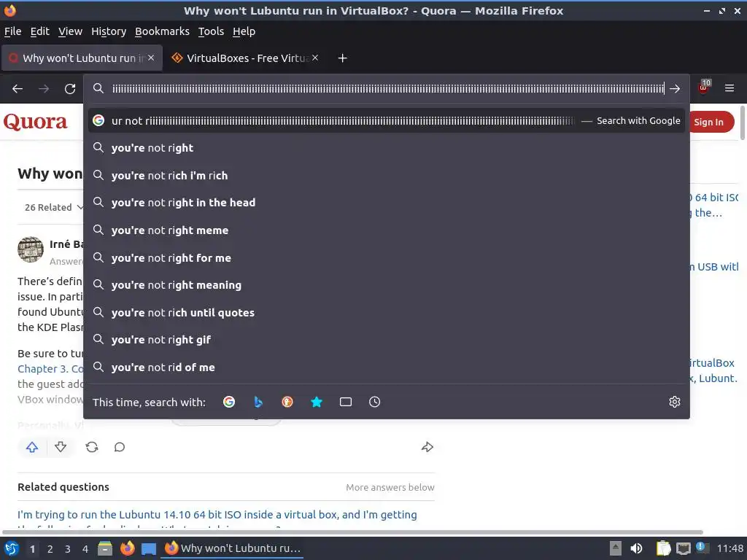The width and height of the screenshot is (747, 560).
Task: Click the reshare circular arrows icon
Action: click(x=92, y=447)
